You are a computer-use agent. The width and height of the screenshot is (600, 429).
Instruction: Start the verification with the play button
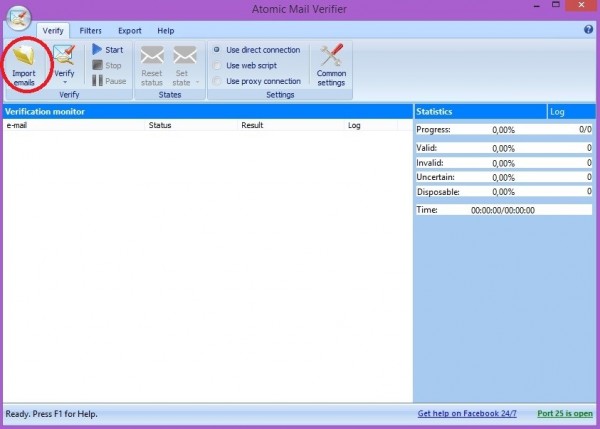[x=108, y=50]
